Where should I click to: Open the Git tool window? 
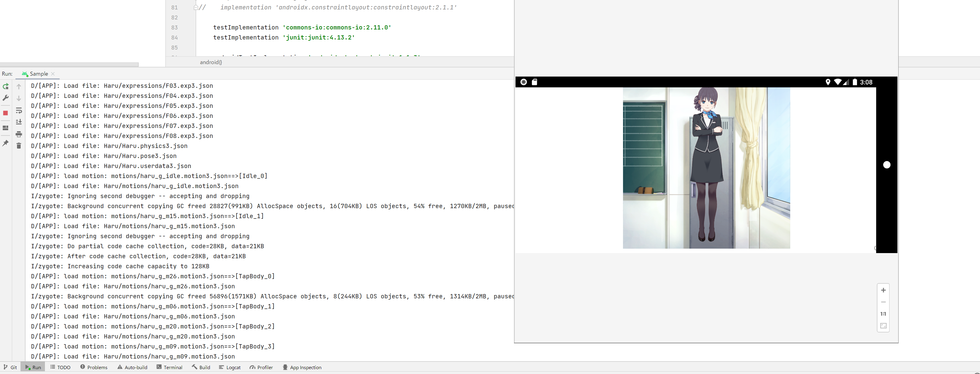pos(10,367)
